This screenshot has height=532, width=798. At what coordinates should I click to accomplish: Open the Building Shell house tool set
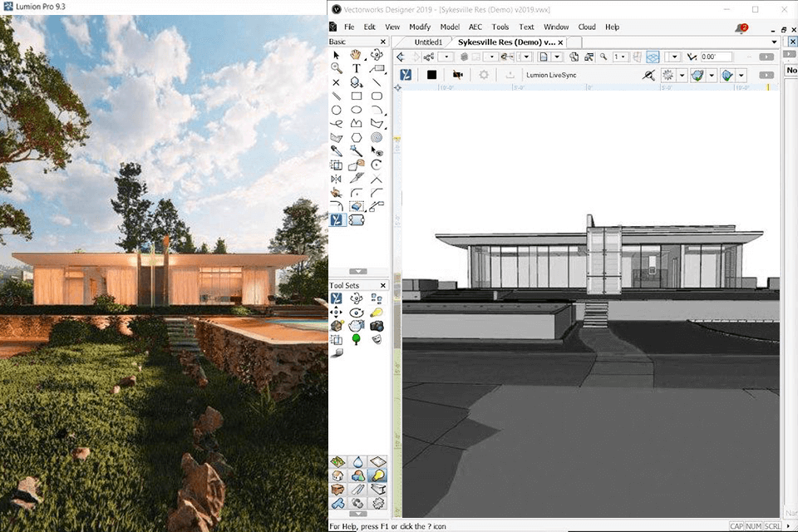[x=337, y=475]
